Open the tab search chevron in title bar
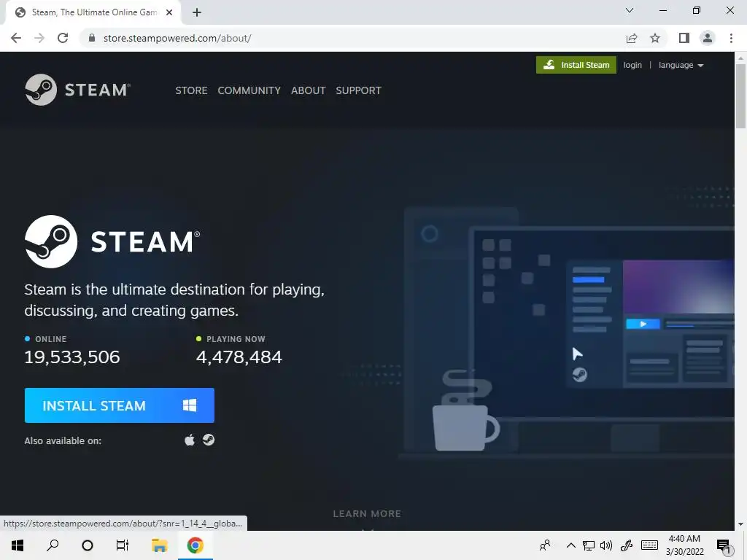Image resolution: width=747 pixels, height=560 pixels. tap(630, 10)
